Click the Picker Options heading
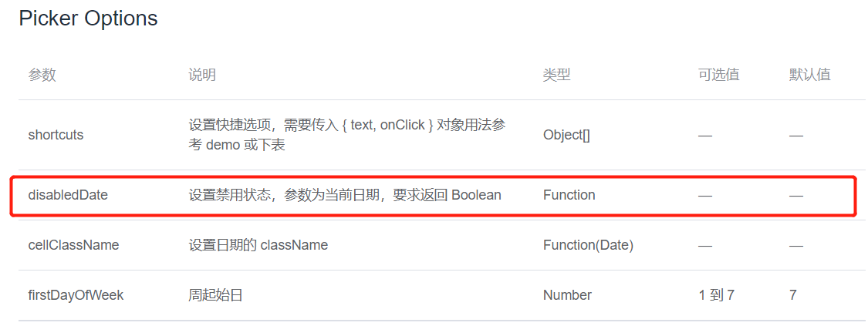The height and width of the screenshot is (326, 868). pyautogui.click(x=88, y=18)
